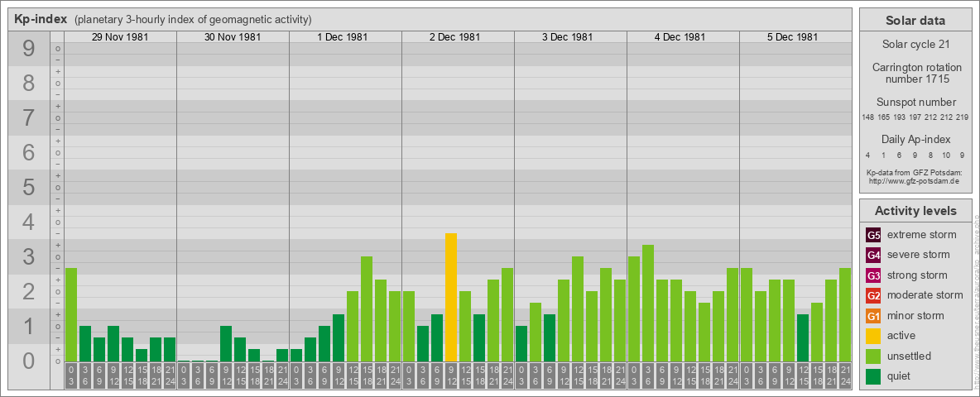Image resolution: width=980 pixels, height=397 pixels.
Task: Click the Kp scale number 5
Action: click(29, 187)
